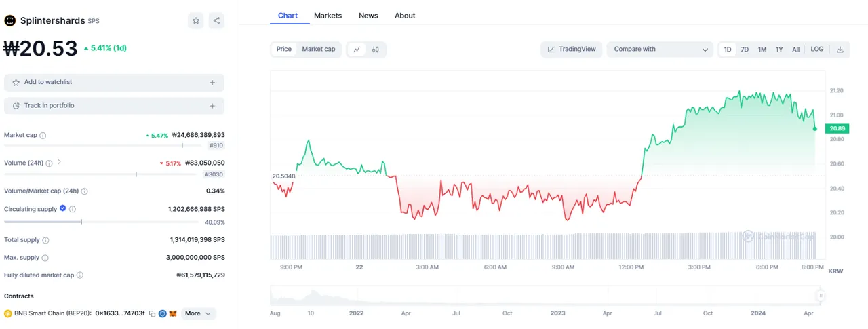Expand Volume (24h) details chevron
Screen dimensions: 868x329
(x=60, y=162)
